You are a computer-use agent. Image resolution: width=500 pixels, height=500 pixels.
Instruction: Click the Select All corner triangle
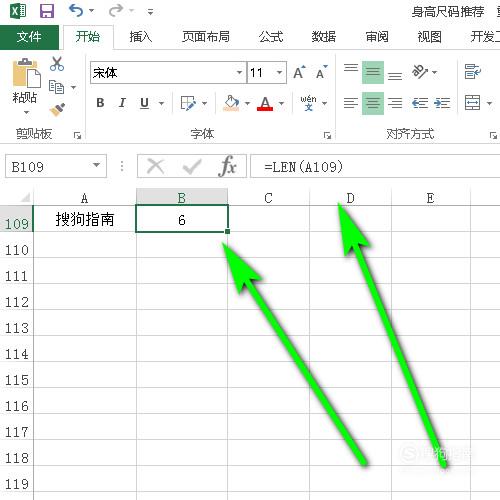pyautogui.click(x=25, y=198)
